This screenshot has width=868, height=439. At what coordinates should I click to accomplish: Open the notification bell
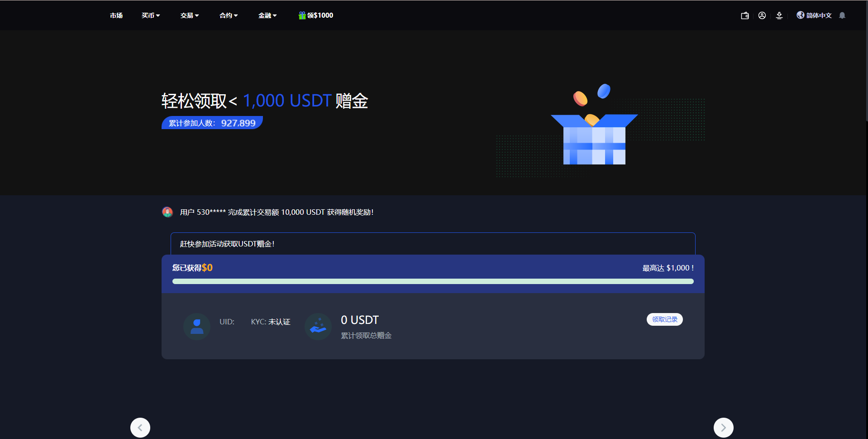click(842, 15)
